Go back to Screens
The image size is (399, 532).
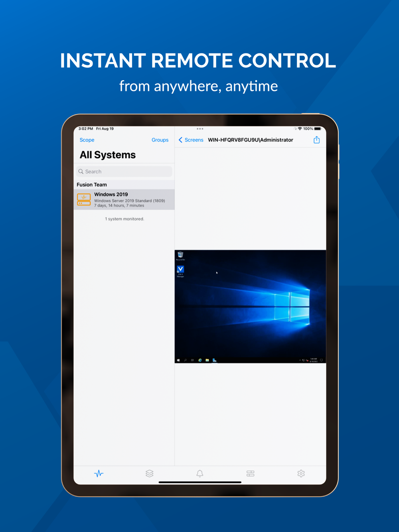(x=191, y=140)
